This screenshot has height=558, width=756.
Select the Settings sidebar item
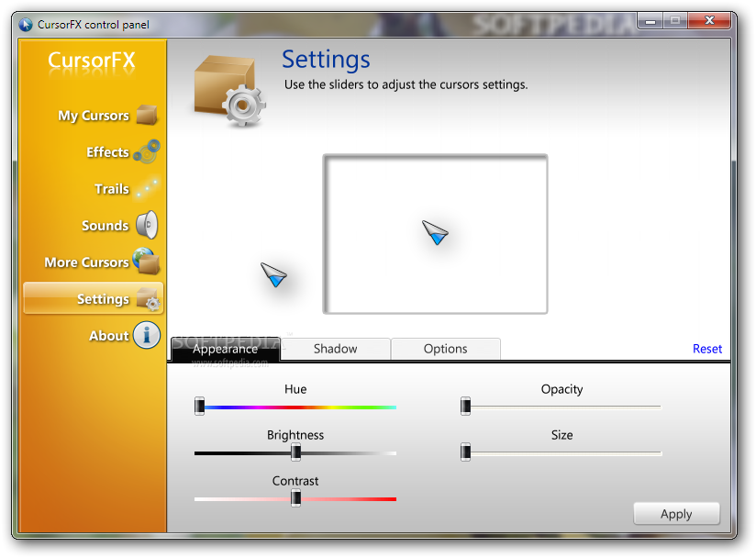93,298
